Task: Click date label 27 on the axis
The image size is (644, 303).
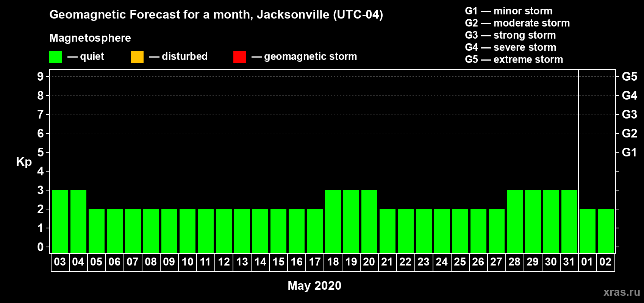Action: pos(496,262)
